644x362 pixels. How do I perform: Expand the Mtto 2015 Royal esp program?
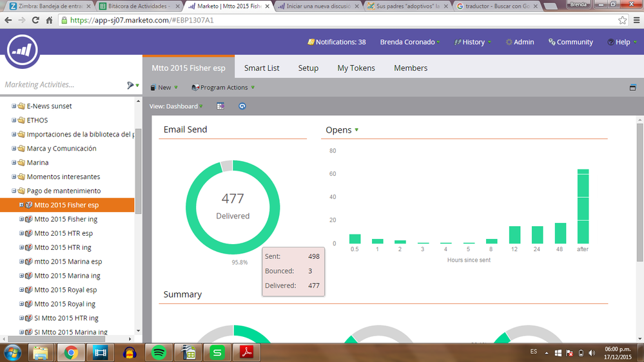(x=21, y=290)
